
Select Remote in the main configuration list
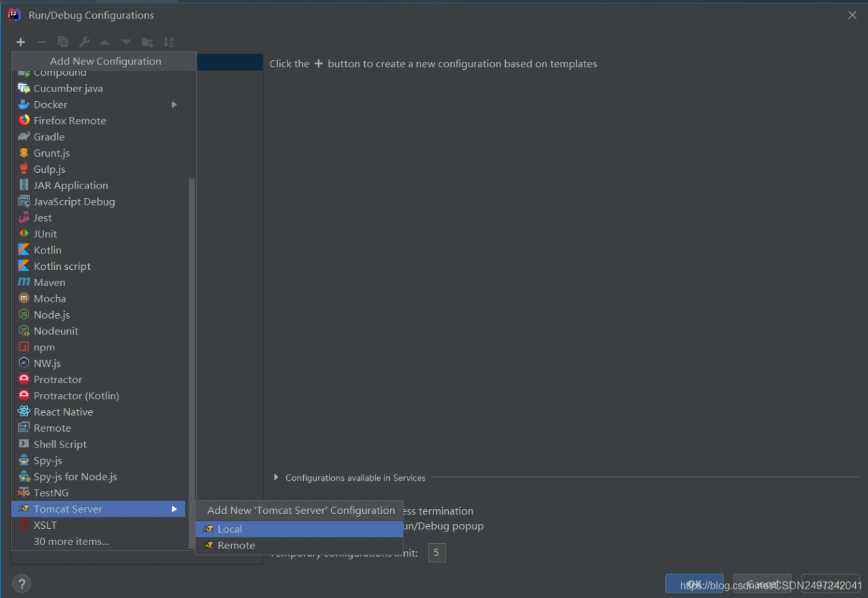coord(98,428)
